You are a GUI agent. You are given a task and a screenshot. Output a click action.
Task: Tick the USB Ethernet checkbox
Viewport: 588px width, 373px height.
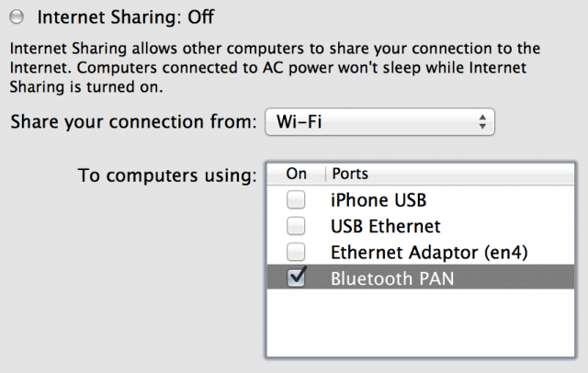coord(296,226)
